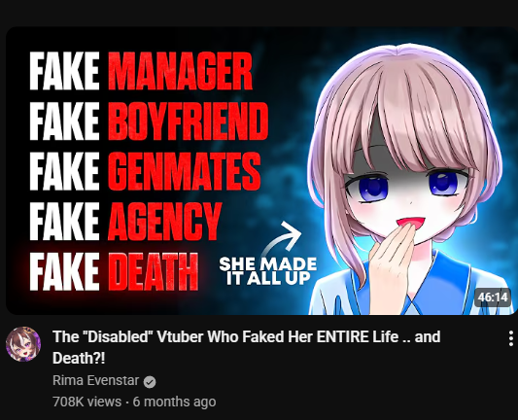Open the "Disabled" Vtuber video title link
The height and width of the screenshot is (420, 518).
click(247, 347)
